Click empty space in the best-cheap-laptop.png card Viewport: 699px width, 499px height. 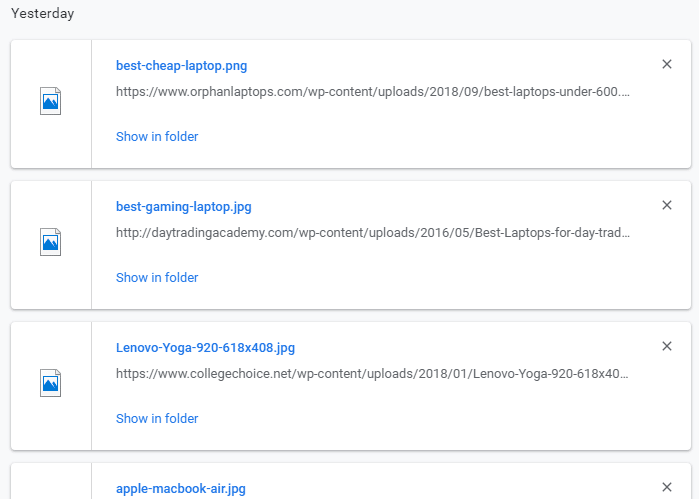click(450, 136)
